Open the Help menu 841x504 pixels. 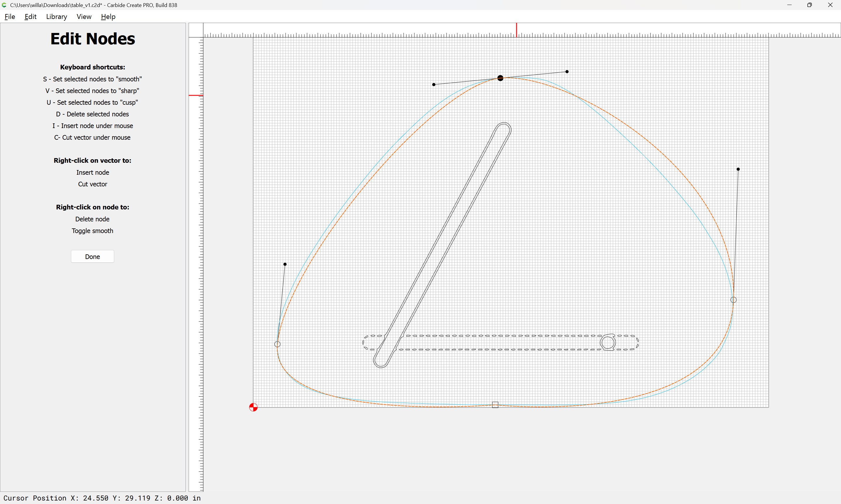tap(108, 17)
